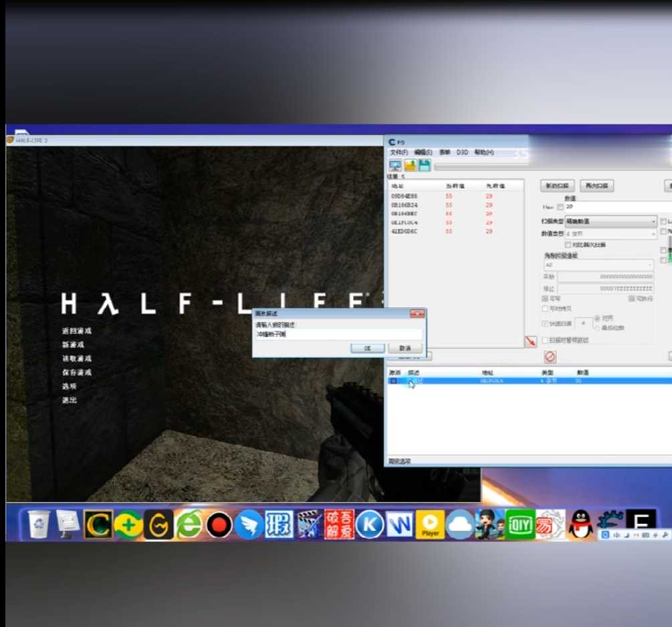Expand the scan type dropdown
This screenshot has width=672, height=627.
610,221
